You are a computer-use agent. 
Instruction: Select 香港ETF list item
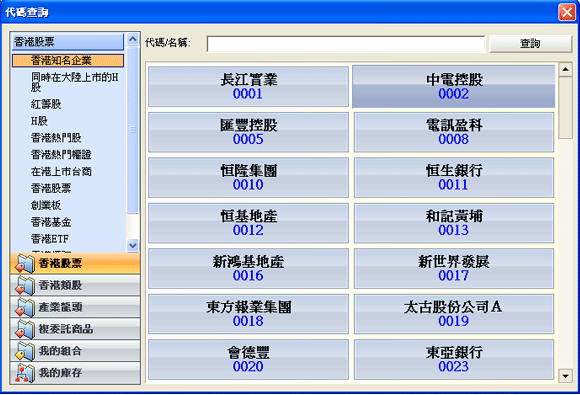[50, 239]
